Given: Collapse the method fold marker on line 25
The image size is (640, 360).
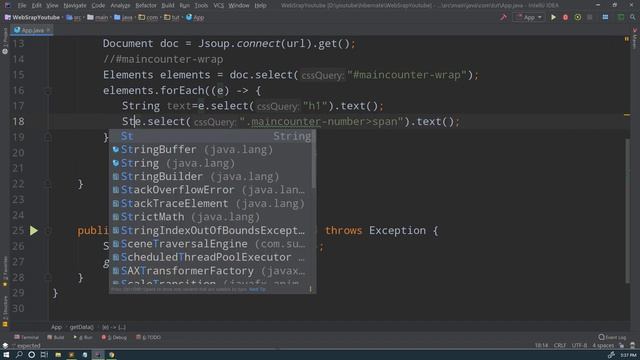Looking at the screenshot, I should pyautogui.click(x=48, y=231).
